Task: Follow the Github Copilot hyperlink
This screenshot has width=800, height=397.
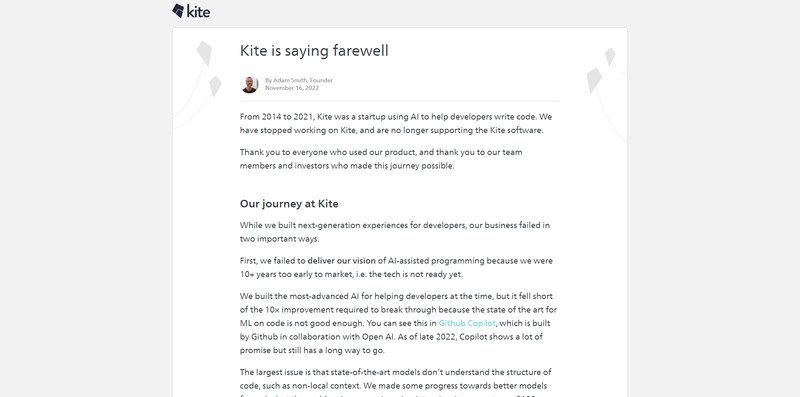Action: tap(467, 323)
